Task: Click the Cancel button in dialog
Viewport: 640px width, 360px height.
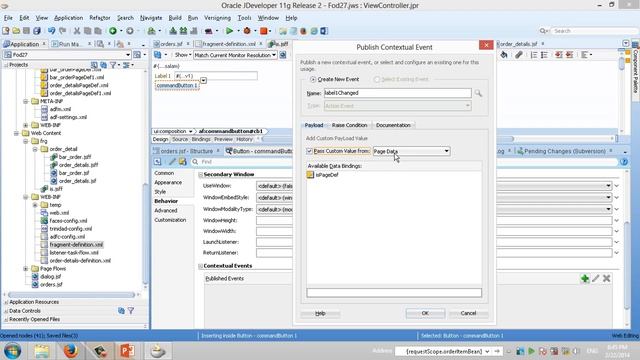Action: (x=468, y=313)
